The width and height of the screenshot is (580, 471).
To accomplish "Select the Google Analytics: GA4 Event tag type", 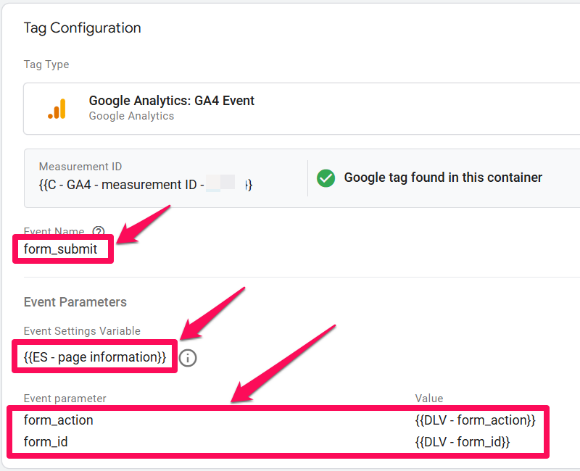I will point(301,109).
